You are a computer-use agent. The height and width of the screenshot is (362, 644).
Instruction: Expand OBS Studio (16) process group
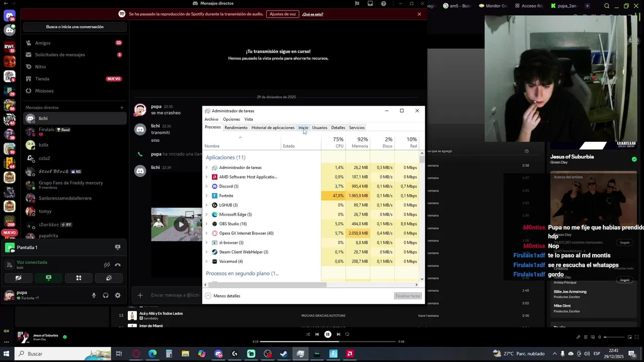click(206, 224)
